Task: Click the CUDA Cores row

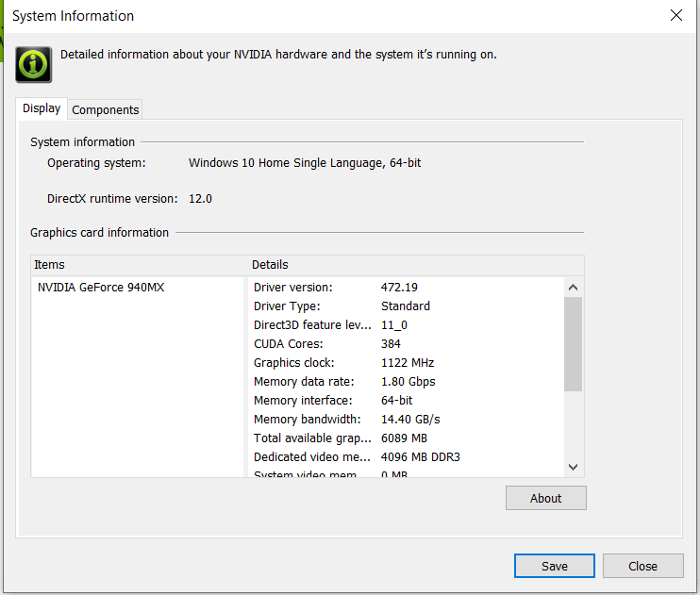Action: click(x=406, y=344)
